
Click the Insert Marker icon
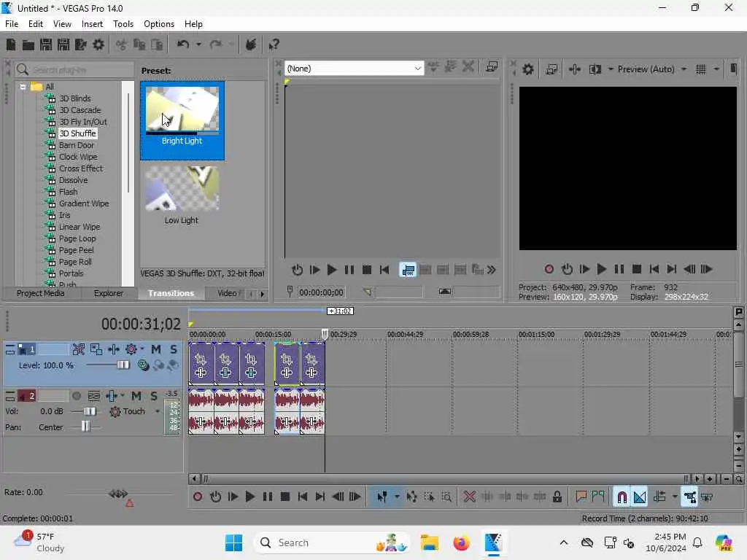click(581, 497)
